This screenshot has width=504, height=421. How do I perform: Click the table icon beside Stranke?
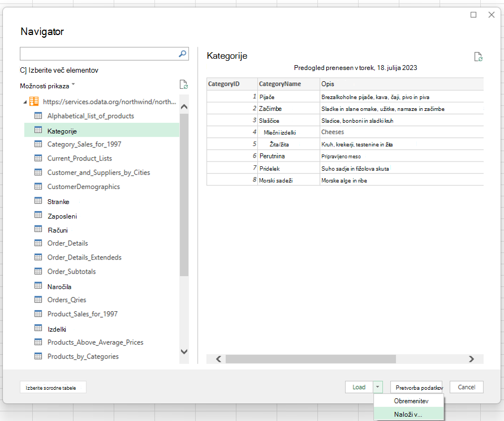click(38, 201)
